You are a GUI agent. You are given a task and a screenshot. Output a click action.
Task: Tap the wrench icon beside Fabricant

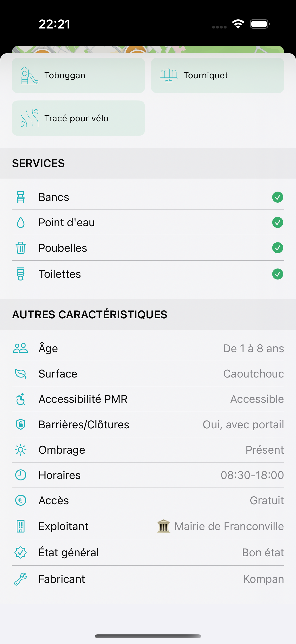20,579
